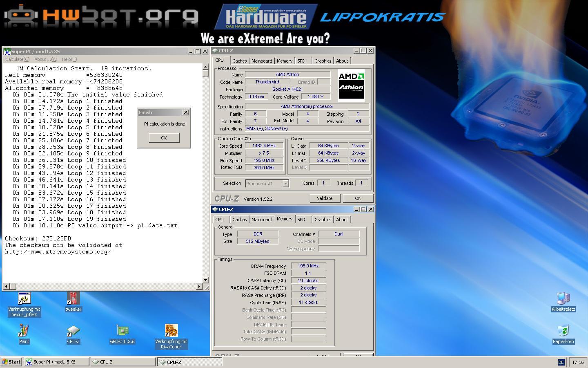Open the Papierkorb recycle bin
The height and width of the screenshot is (368, 588).
[x=563, y=331]
